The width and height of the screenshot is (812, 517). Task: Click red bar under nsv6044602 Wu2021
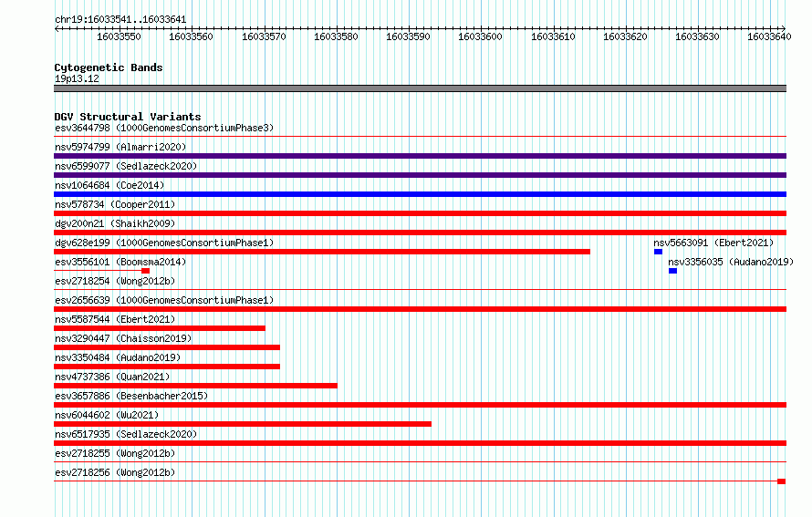[243, 424]
